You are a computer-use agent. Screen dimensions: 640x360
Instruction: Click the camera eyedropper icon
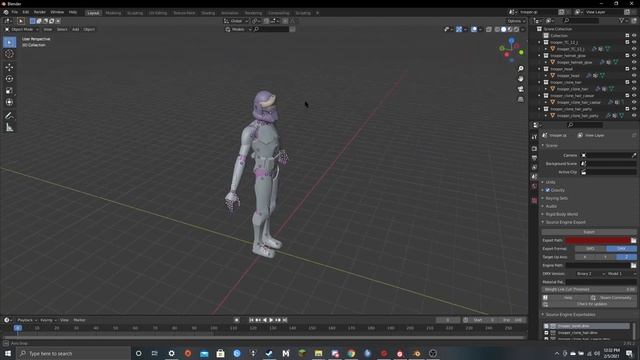coord(633,155)
